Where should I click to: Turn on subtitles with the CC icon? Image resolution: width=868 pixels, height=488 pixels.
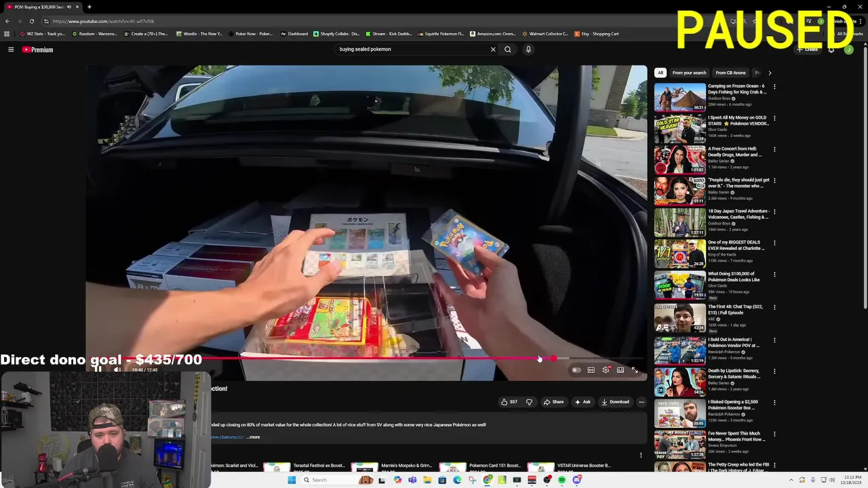(x=591, y=370)
